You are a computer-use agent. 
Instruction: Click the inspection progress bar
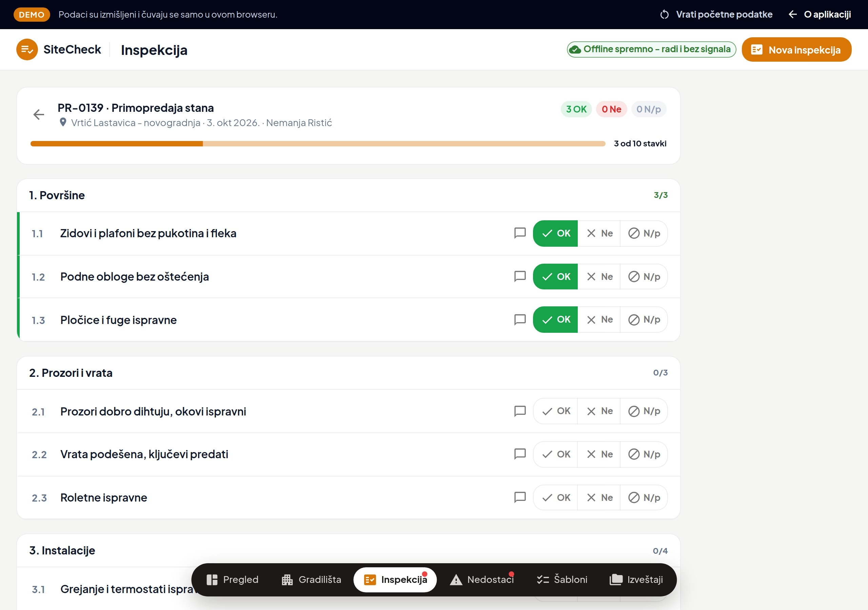pos(318,144)
